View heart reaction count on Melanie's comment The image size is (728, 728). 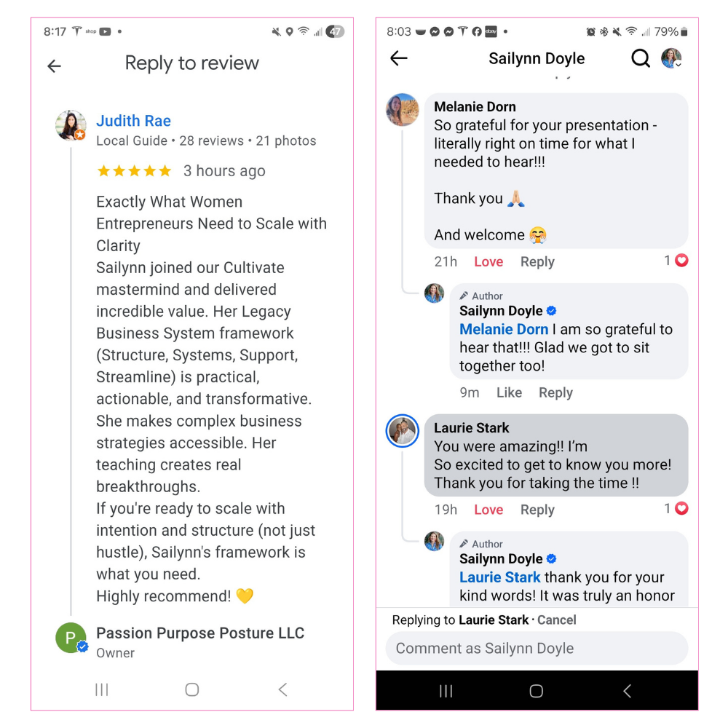pos(676,261)
